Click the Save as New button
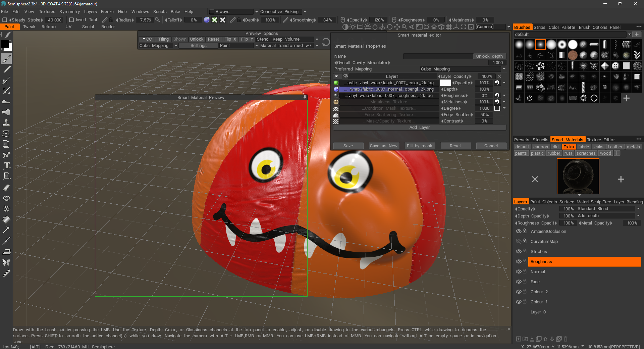The width and height of the screenshot is (644, 349). pos(383,146)
